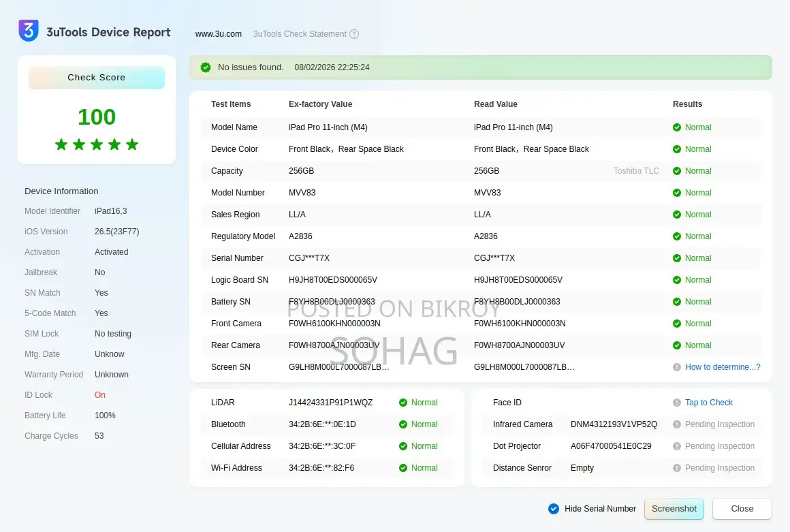Close the device report dialog

coord(742,509)
